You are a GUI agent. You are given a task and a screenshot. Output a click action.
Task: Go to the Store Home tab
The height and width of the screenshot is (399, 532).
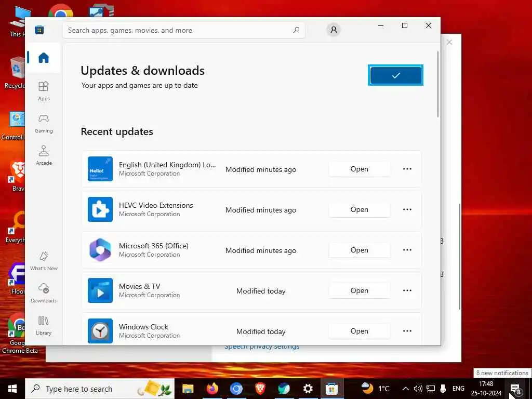pyautogui.click(x=44, y=58)
